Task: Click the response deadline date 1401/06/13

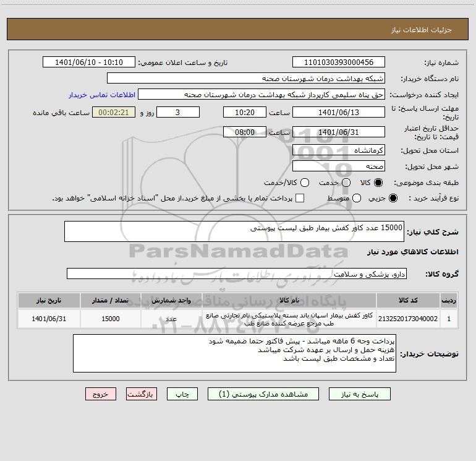Action: (339, 112)
